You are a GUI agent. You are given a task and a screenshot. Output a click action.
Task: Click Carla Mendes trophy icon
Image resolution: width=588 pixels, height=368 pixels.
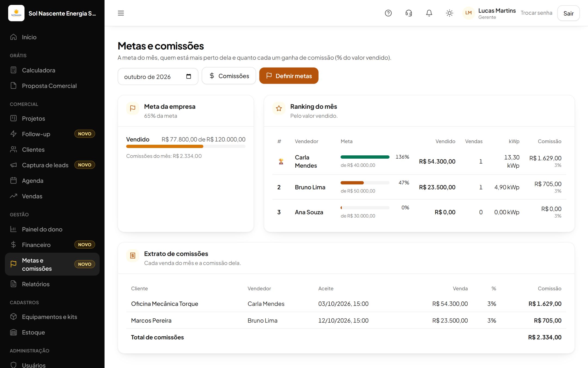(x=281, y=161)
